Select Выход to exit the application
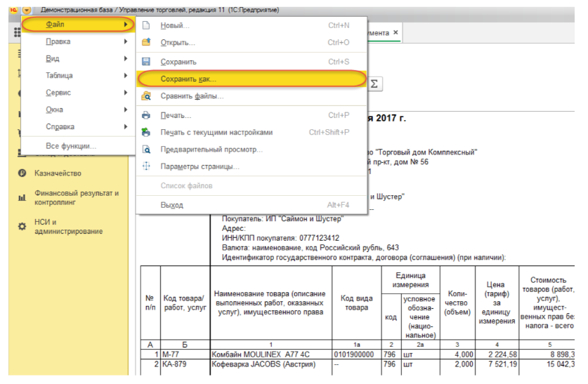Viewport: 588px width, 384px height. pos(171,205)
